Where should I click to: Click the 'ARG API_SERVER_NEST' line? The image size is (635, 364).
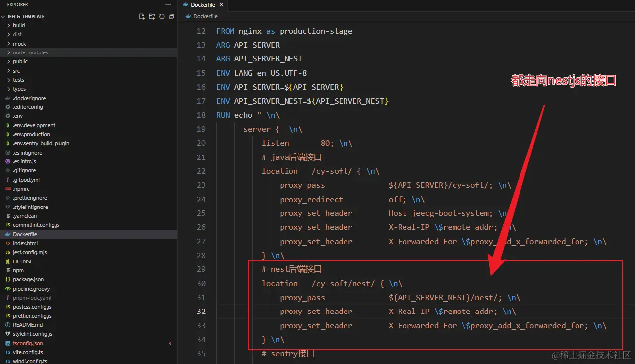point(259,59)
